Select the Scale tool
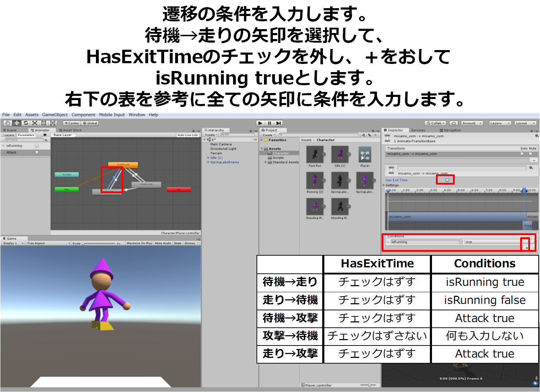The height and width of the screenshot is (392, 540). click(x=35, y=123)
